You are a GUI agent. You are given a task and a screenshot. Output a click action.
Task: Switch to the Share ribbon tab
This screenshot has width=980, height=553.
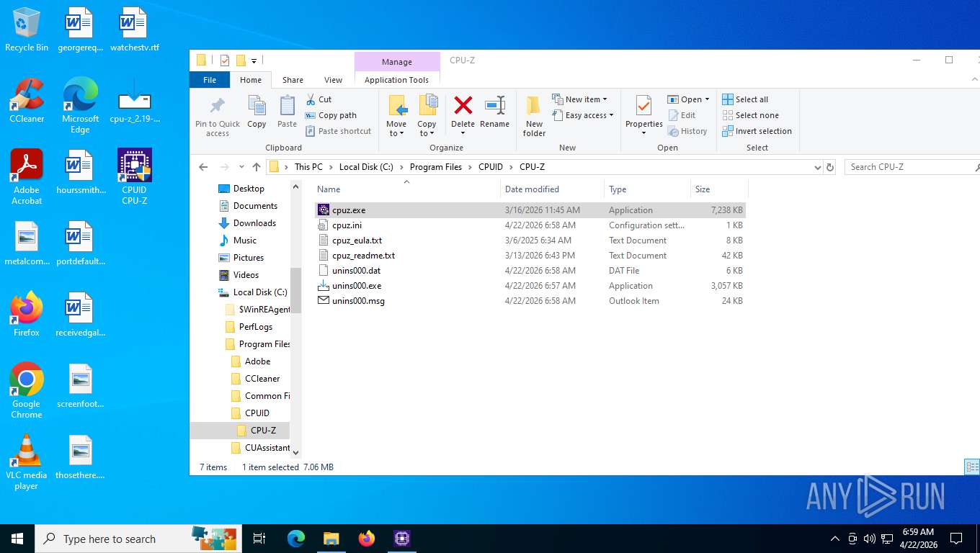pos(293,80)
